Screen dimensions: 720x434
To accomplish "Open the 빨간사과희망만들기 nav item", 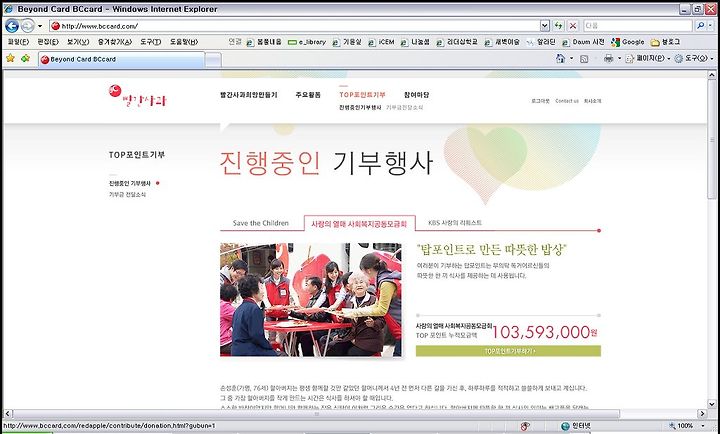I will click(249, 95).
